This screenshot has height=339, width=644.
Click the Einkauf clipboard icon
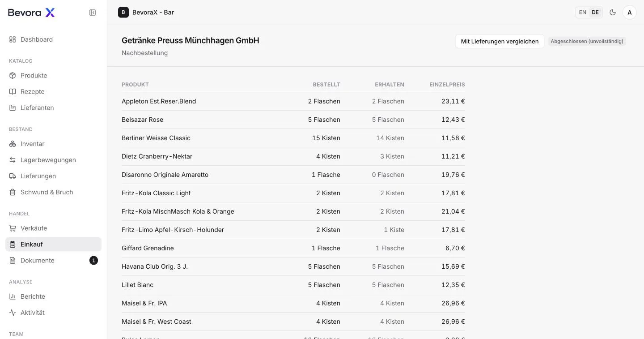(x=13, y=245)
